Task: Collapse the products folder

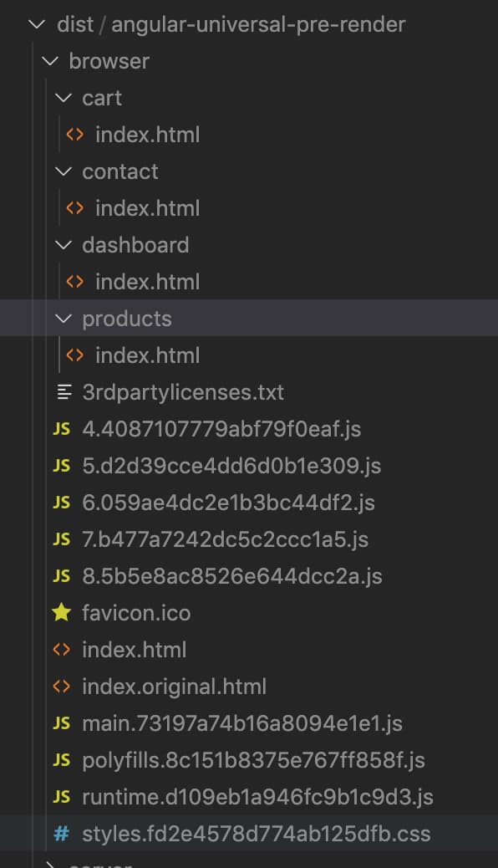Action: pos(64,319)
